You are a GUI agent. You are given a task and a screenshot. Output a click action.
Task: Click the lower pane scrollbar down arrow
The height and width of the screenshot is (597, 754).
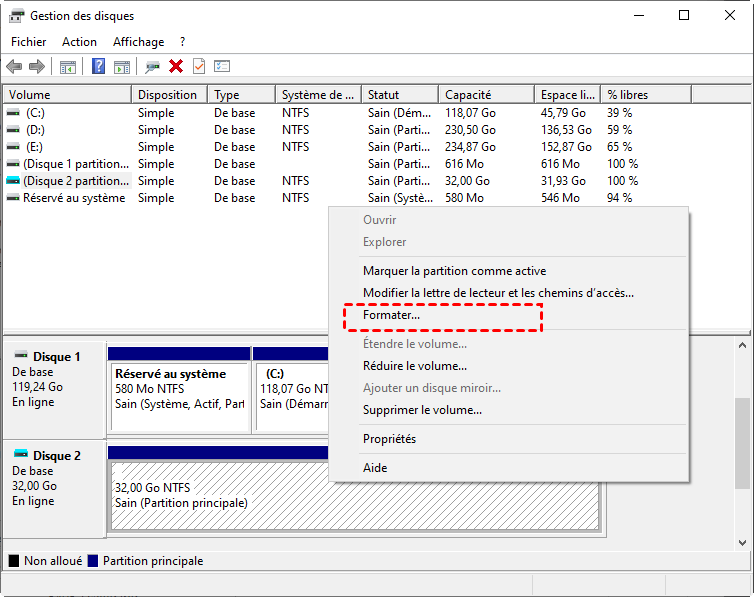tap(742, 543)
